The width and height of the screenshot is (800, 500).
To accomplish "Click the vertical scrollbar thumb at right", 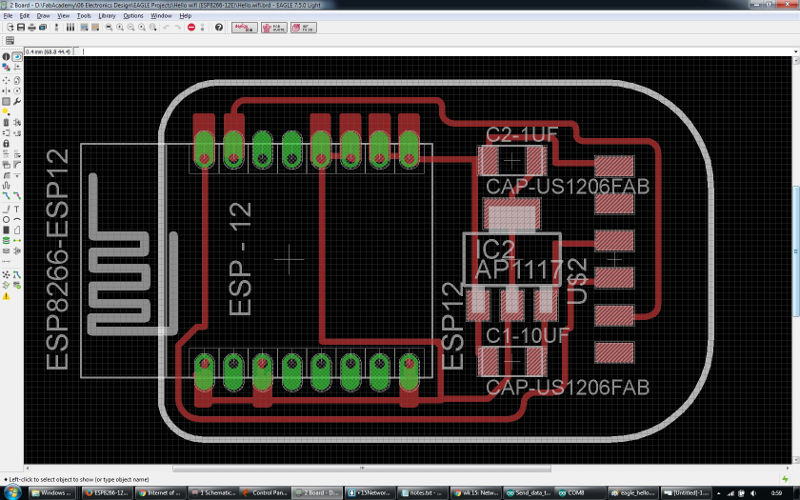I will coord(795,252).
